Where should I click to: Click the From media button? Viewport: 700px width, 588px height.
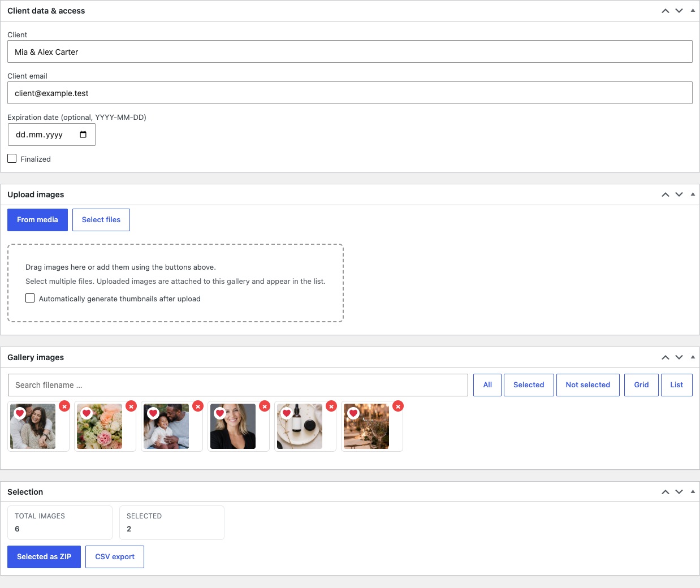37,220
